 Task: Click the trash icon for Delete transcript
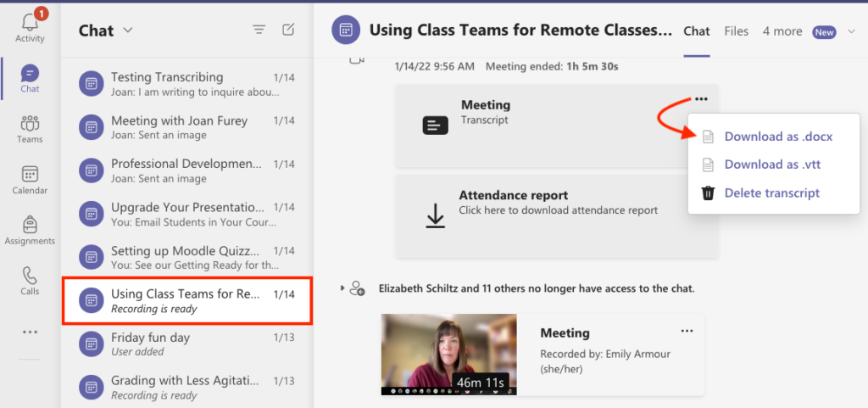(x=708, y=193)
